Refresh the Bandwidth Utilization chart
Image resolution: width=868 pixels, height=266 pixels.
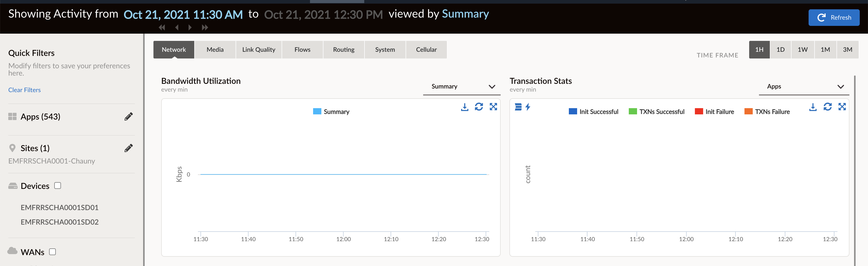click(479, 107)
